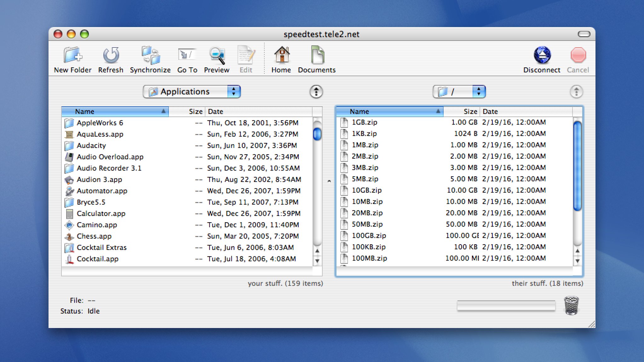The image size is (644, 362).
Task: Select 50MB.zip in remote list
Action: click(454, 224)
